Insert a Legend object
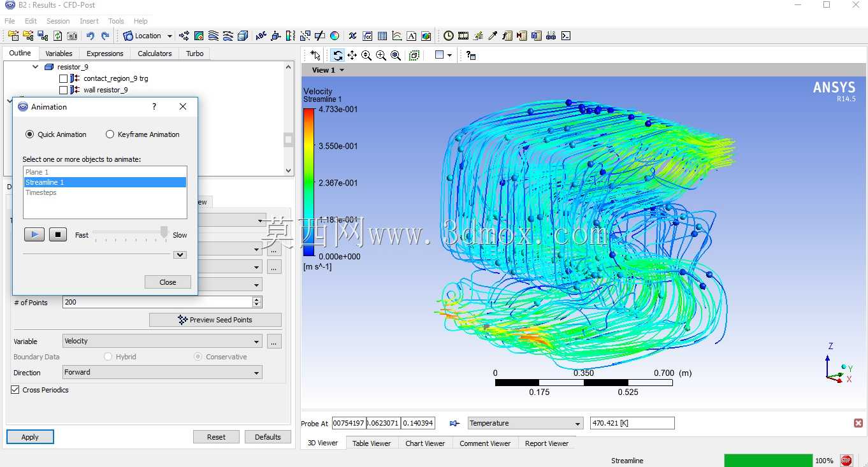The height and width of the screenshot is (467, 868). pyautogui.click(x=291, y=36)
